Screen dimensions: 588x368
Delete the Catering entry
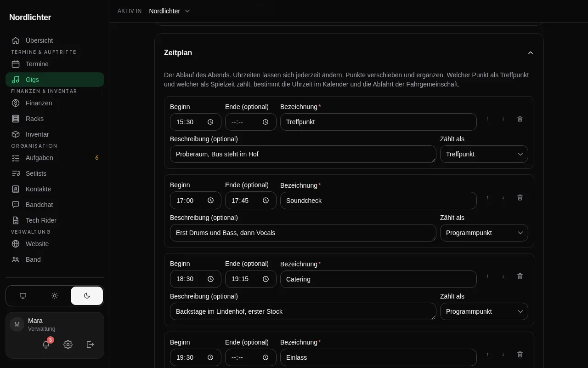520,276
